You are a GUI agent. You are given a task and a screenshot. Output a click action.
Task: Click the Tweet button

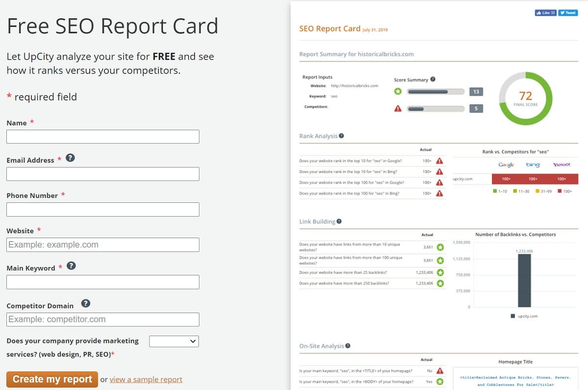(x=568, y=13)
